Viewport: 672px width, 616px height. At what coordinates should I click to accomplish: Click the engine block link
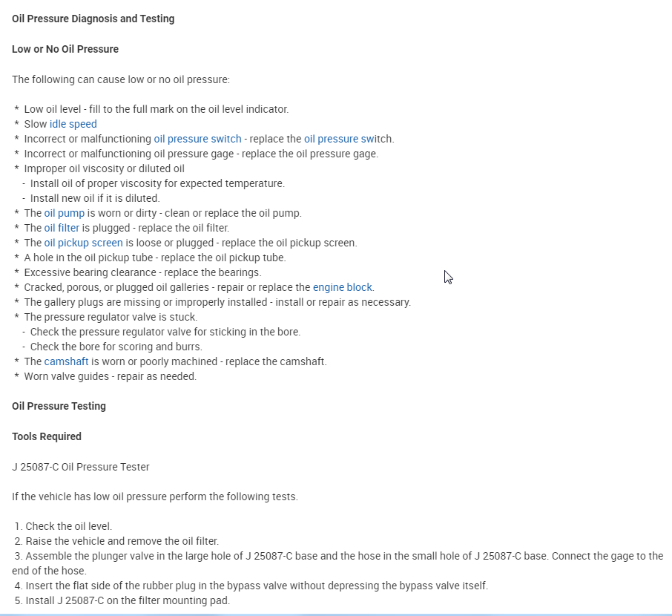[343, 287]
